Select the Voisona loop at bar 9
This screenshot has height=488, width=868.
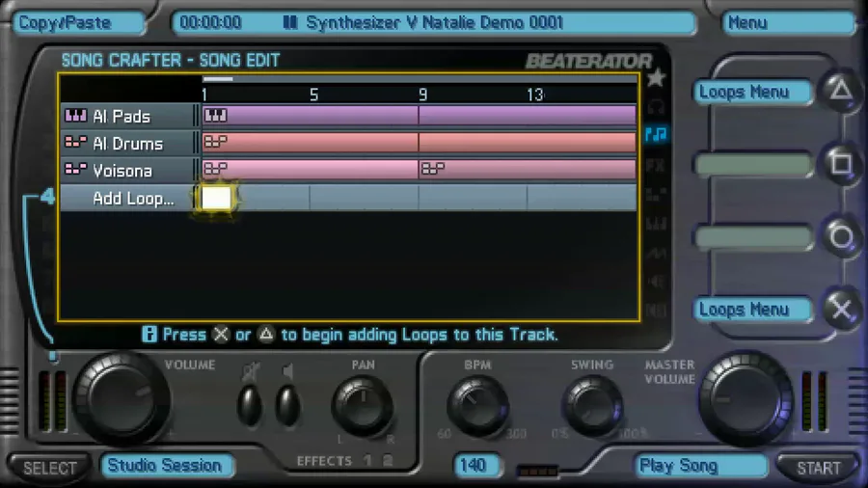528,170
